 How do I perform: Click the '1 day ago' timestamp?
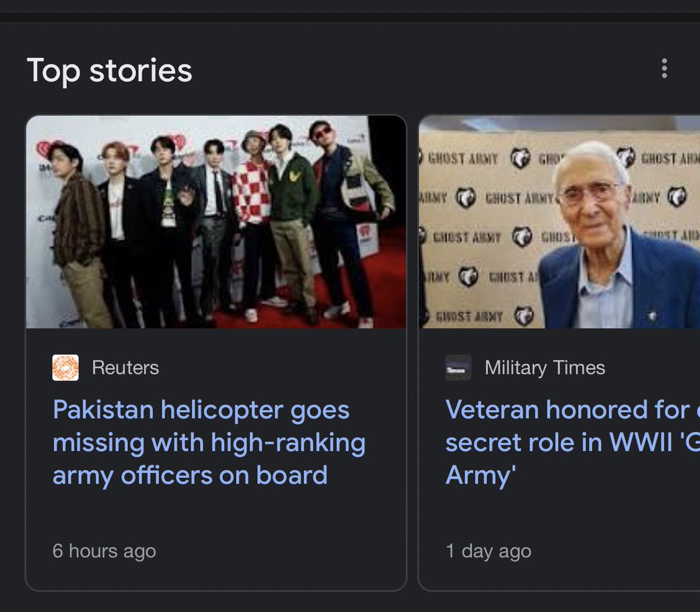(x=488, y=551)
